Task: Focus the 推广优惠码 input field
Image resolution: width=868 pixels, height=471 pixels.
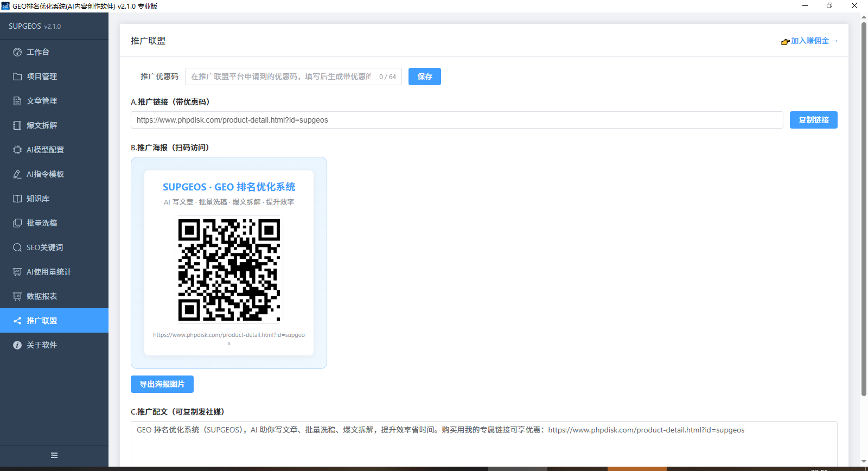Action: (293, 77)
